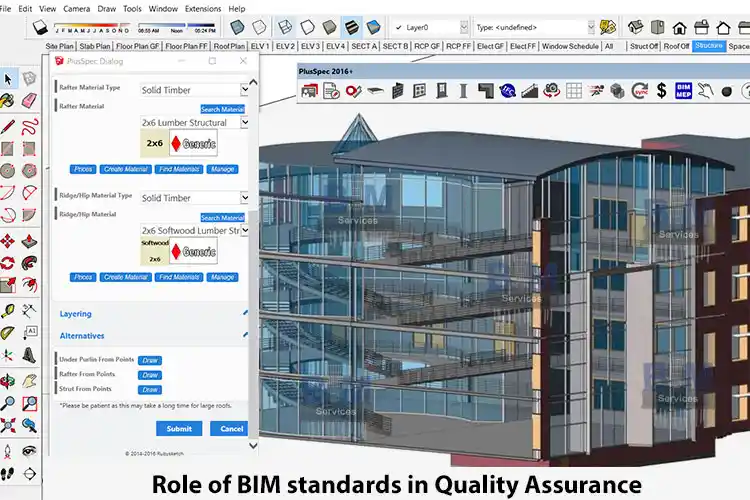Click the dollar sign costing icon

[662, 90]
